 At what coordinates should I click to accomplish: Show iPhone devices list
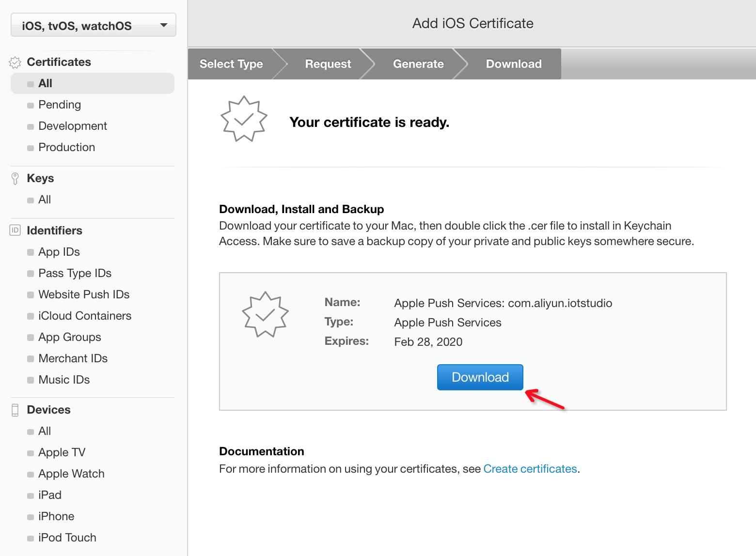tap(56, 516)
